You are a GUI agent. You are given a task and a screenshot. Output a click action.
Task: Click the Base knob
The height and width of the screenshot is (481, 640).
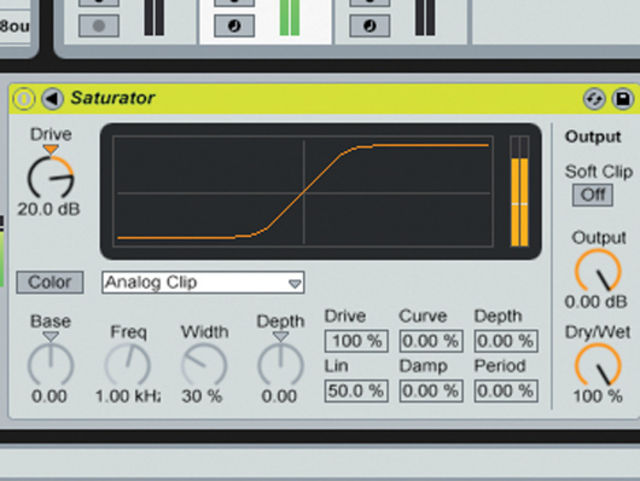point(51,365)
